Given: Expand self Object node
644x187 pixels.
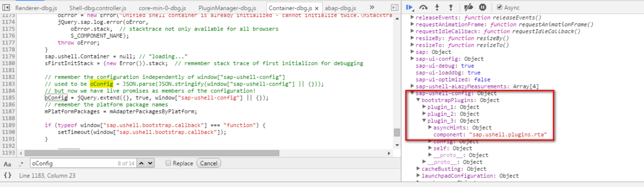Looking at the screenshot, I should tap(430, 148).
